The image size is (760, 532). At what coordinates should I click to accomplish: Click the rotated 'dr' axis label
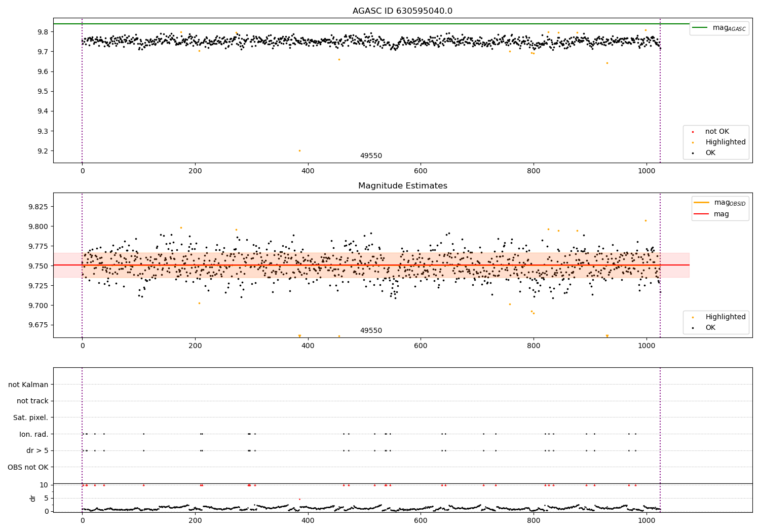pyautogui.click(x=33, y=498)
